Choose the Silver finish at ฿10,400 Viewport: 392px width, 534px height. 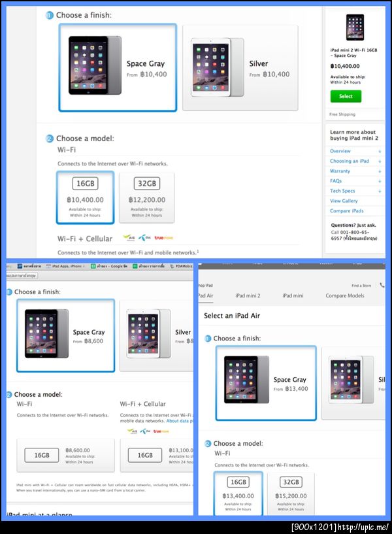(240, 68)
